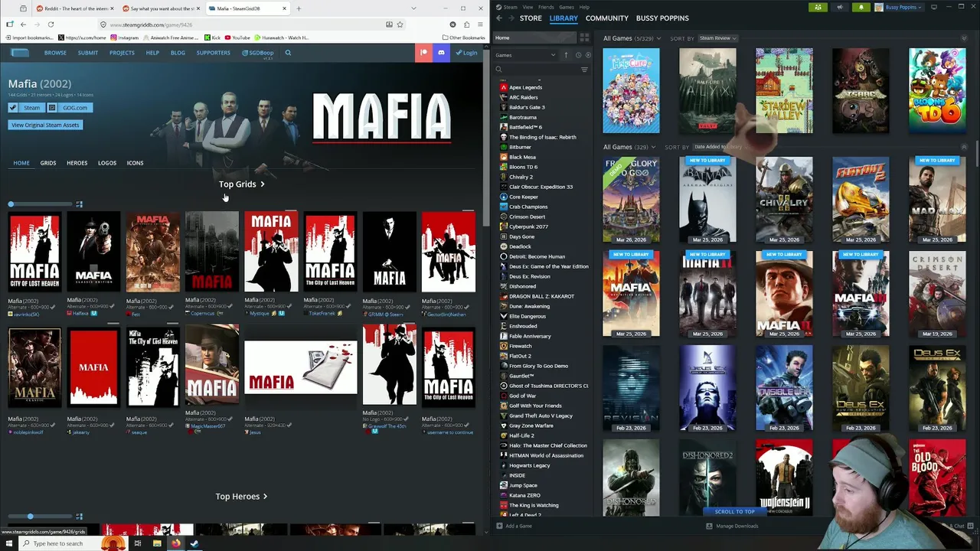Bookmark this page with the star icon
The image size is (980, 551).
(x=400, y=24)
